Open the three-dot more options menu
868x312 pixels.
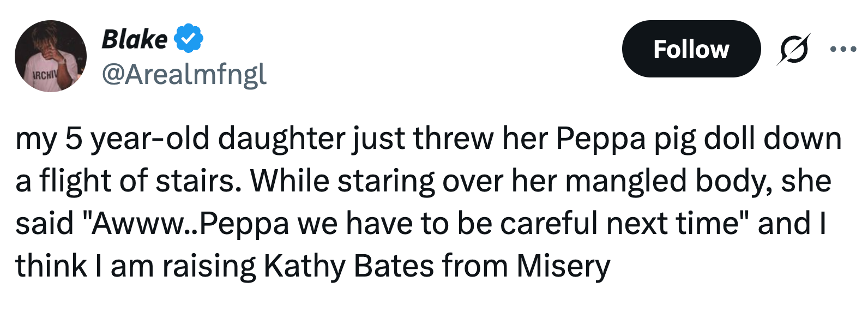pyautogui.click(x=843, y=49)
